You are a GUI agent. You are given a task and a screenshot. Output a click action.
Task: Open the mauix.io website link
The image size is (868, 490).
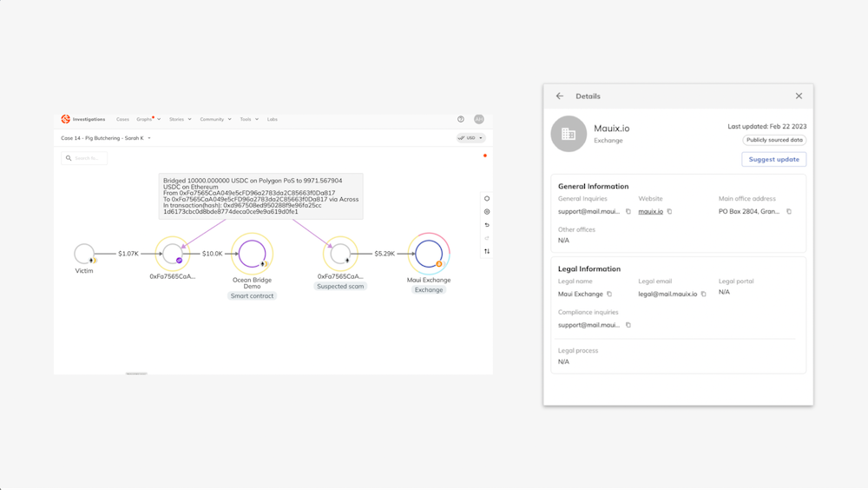tap(650, 211)
